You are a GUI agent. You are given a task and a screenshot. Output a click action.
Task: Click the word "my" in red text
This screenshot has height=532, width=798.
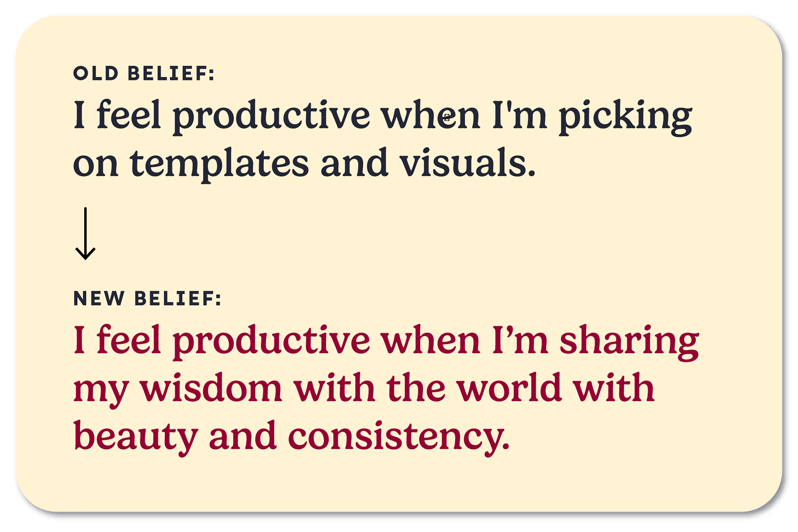[x=101, y=391]
